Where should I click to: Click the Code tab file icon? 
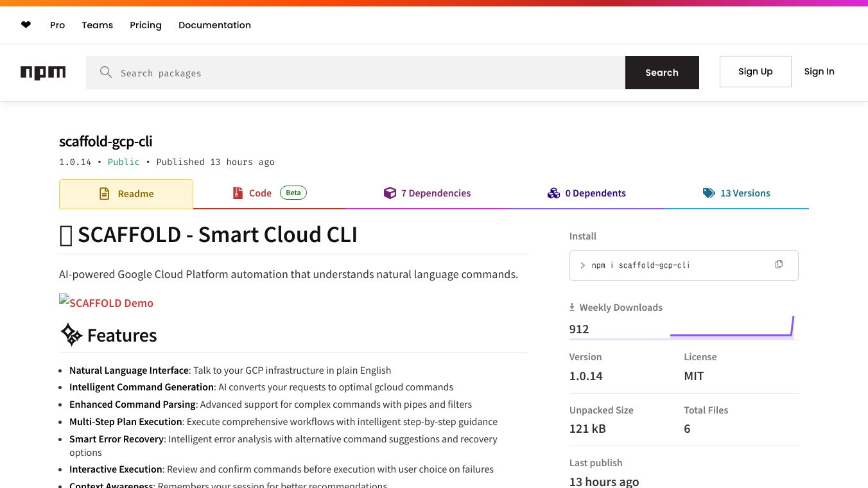coord(238,193)
